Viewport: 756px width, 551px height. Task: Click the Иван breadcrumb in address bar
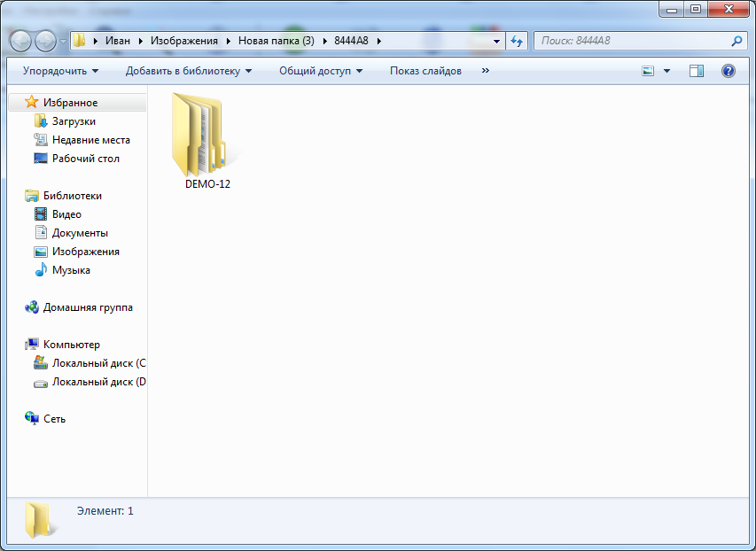click(x=118, y=41)
